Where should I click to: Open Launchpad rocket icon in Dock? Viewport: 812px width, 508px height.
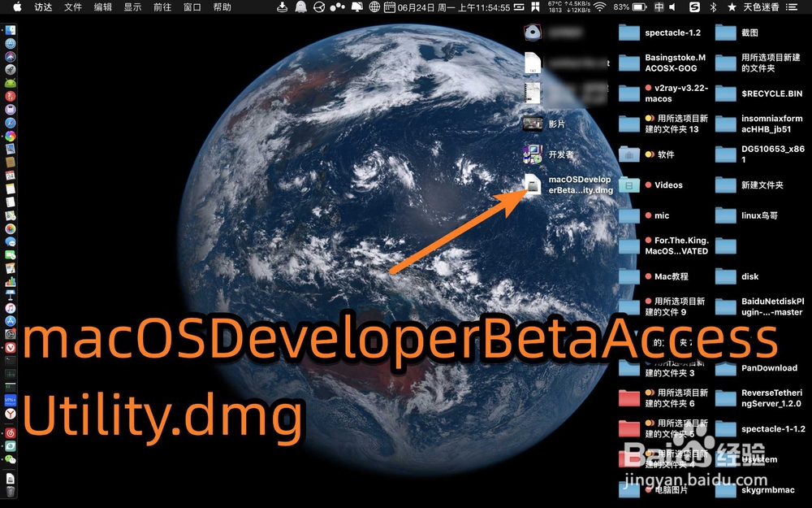click(x=10, y=70)
